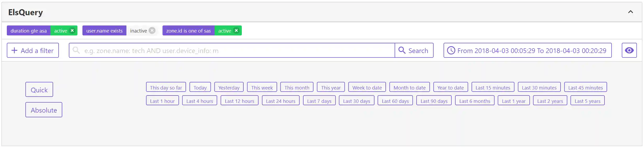
Task: Open the date range picker dropdown
Action: coord(531,50)
